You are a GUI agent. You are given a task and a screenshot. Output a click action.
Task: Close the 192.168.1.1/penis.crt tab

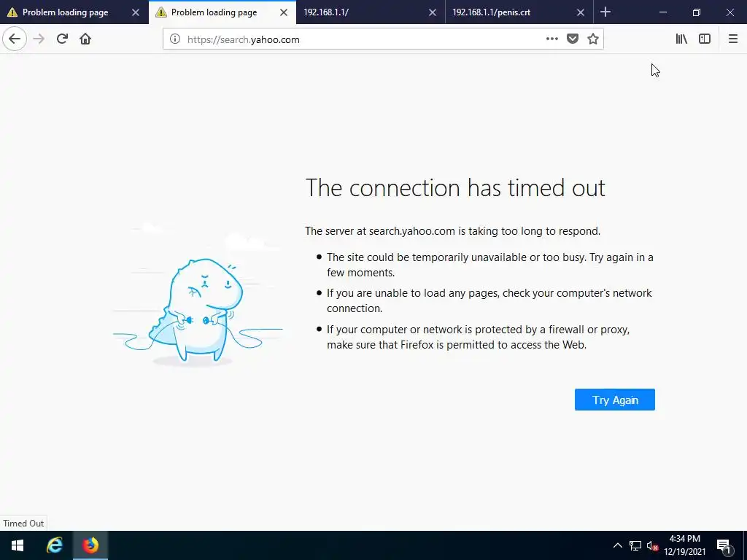[x=581, y=12]
